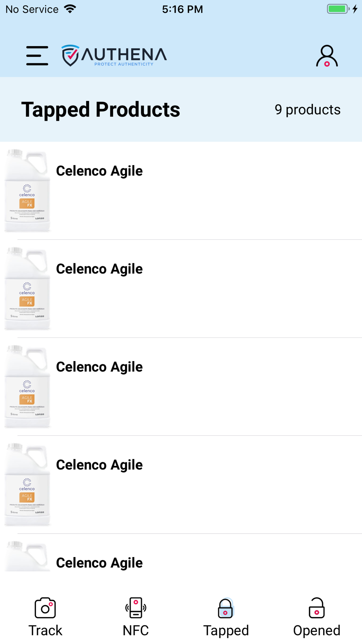Select the fourth Celenco Agile entry
The width and height of the screenshot is (362, 644).
99,465
